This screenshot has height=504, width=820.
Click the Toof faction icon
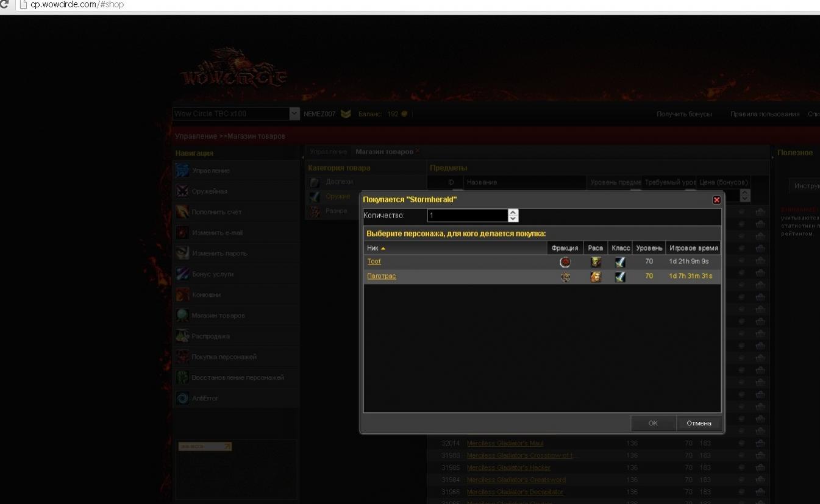coord(565,262)
